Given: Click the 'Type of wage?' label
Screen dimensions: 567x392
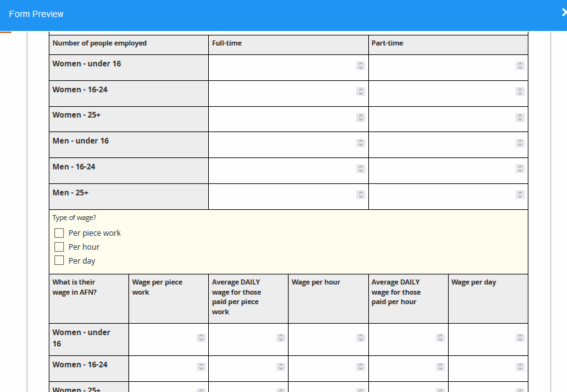Looking at the screenshot, I should [74, 218].
